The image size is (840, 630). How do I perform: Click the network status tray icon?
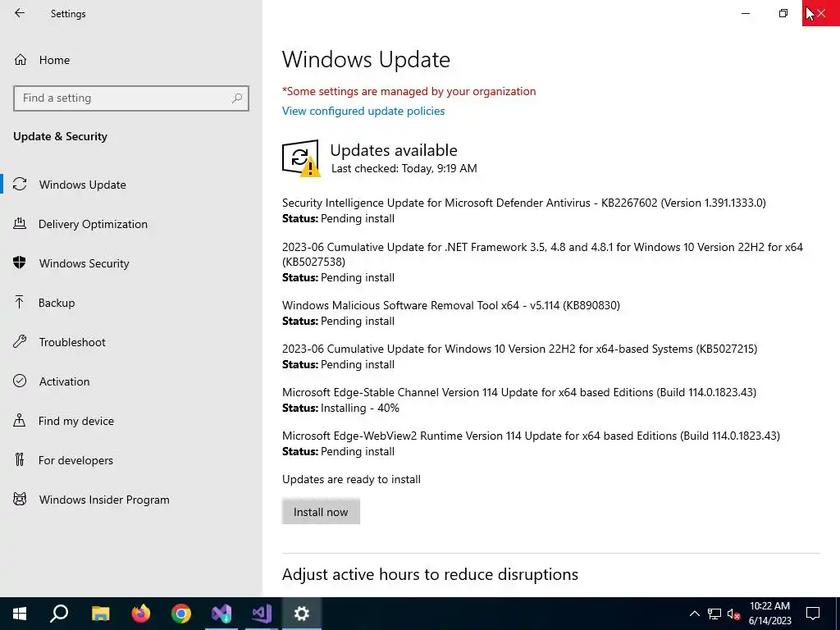click(x=714, y=614)
